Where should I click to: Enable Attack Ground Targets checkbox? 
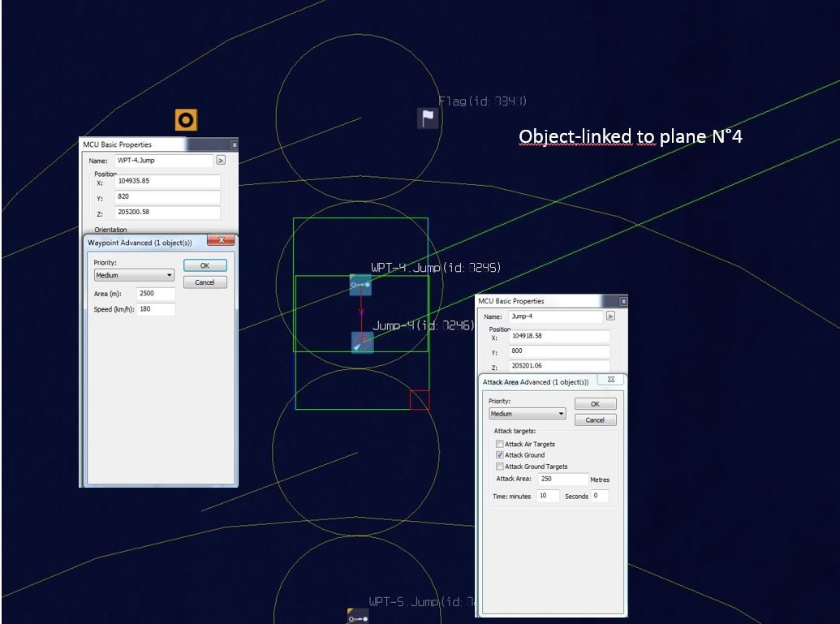[x=499, y=467]
